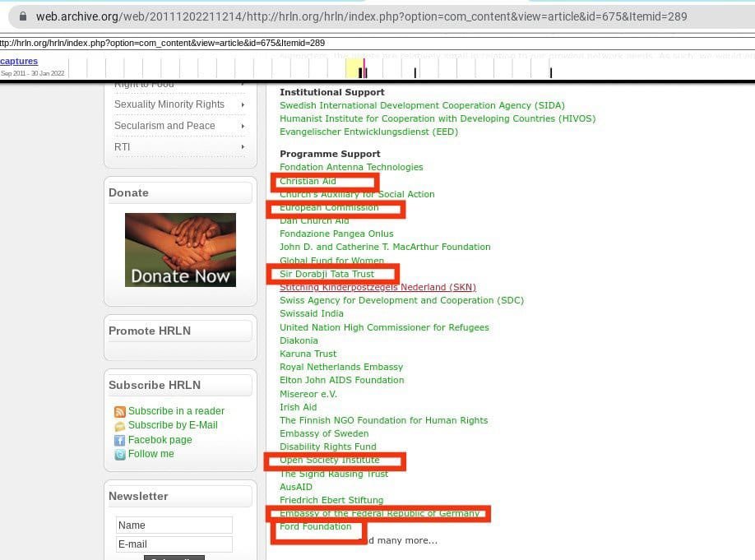Click the Facebook icon
Image resolution: width=755 pixels, height=560 pixels.
click(x=120, y=440)
